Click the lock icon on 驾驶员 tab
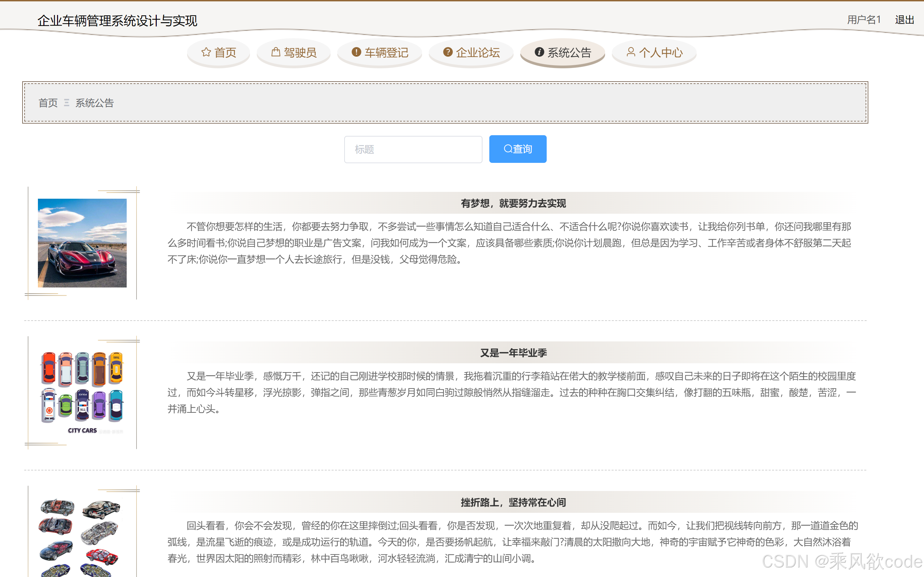The height and width of the screenshot is (577, 924). click(x=276, y=53)
